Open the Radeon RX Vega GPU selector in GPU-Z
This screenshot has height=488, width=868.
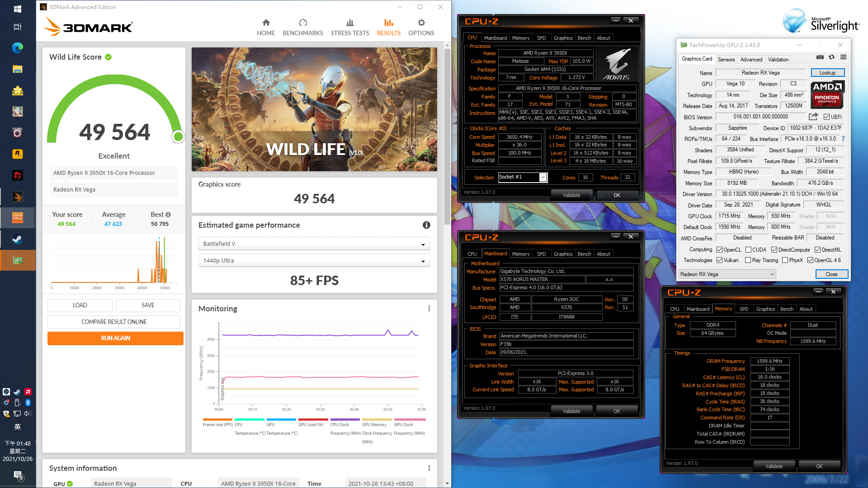pyautogui.click(x=727, y=274)
